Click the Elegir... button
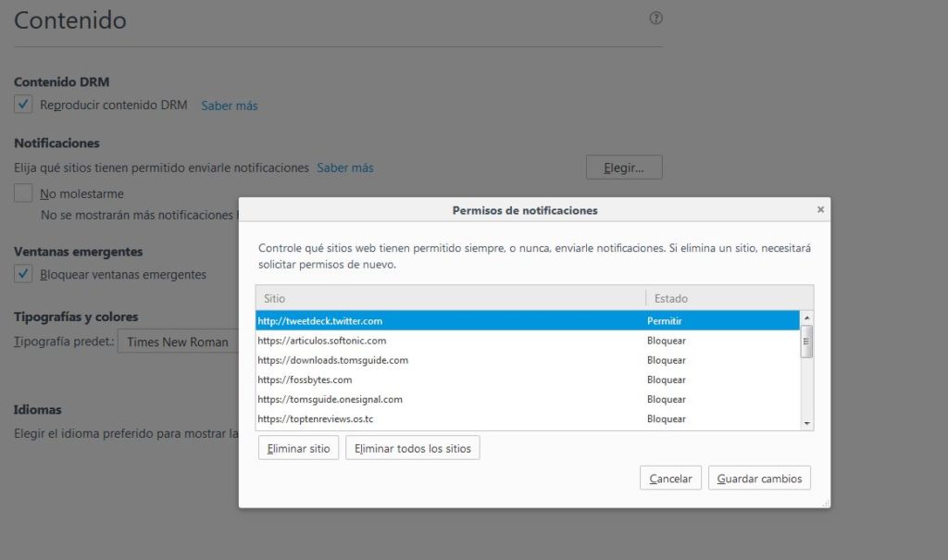 coord(623,168)
